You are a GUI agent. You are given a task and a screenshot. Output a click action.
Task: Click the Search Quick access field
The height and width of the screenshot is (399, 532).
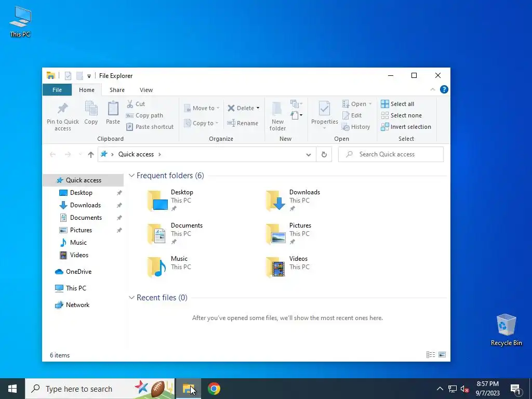point(391,154)
